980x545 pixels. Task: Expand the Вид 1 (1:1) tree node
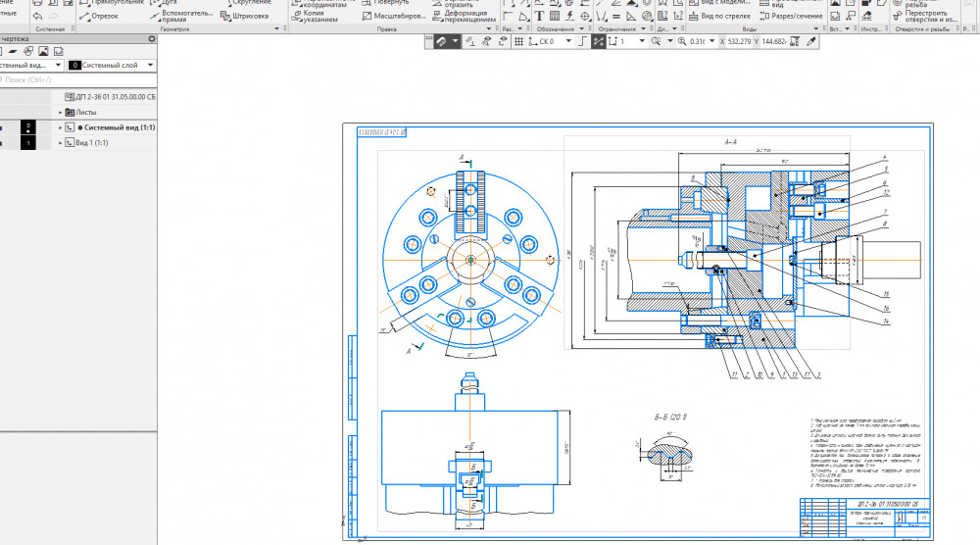coord(61,143)
